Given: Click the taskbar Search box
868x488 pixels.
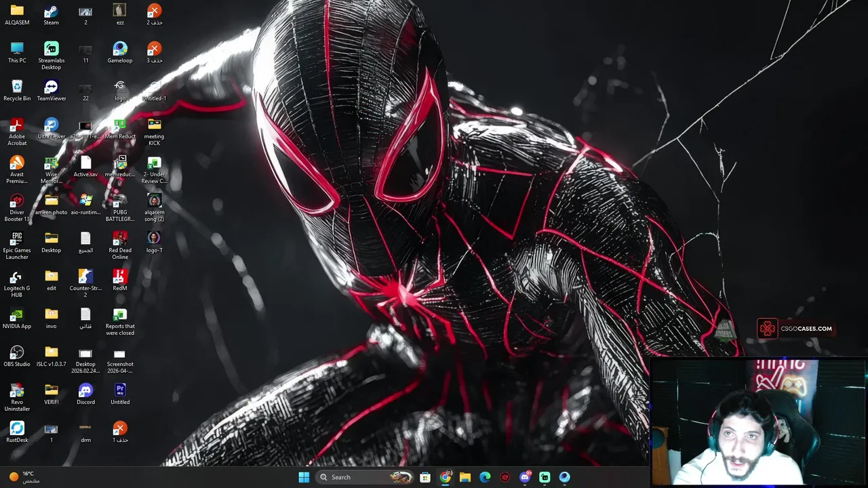Looking at the screenshot, I should point(366,477).
